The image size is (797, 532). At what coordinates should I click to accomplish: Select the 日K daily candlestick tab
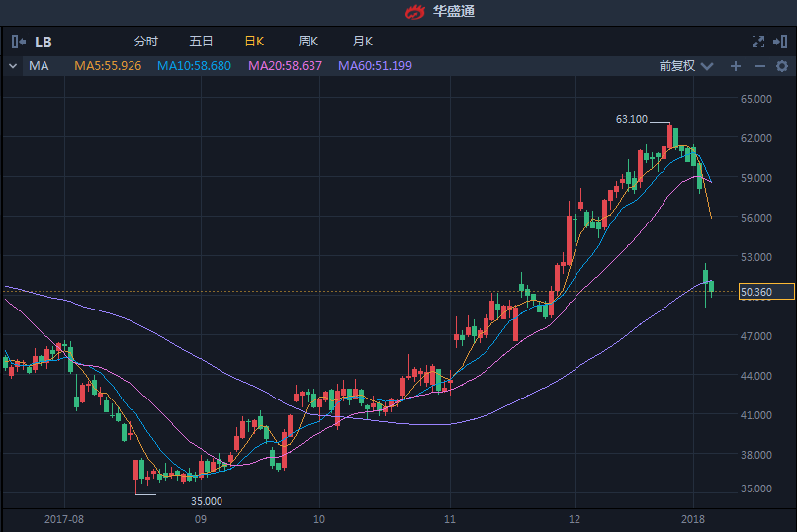click(254, 42)
